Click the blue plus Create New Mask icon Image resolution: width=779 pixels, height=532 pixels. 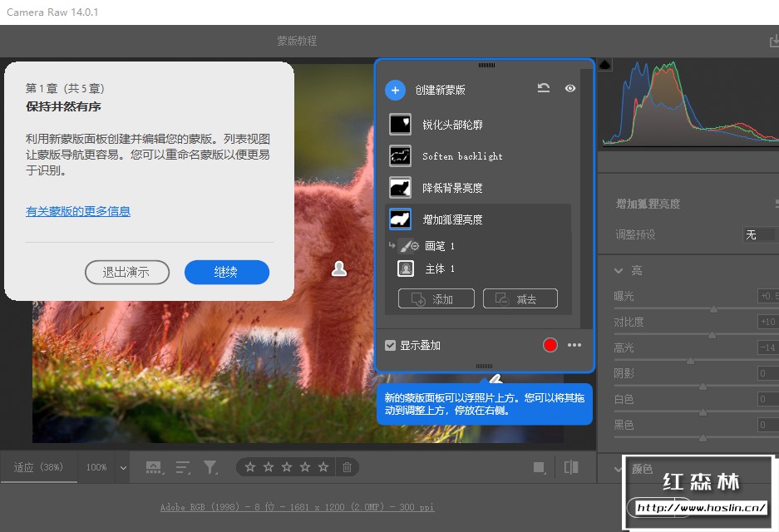pyautogui.click(x=395, y=91)
